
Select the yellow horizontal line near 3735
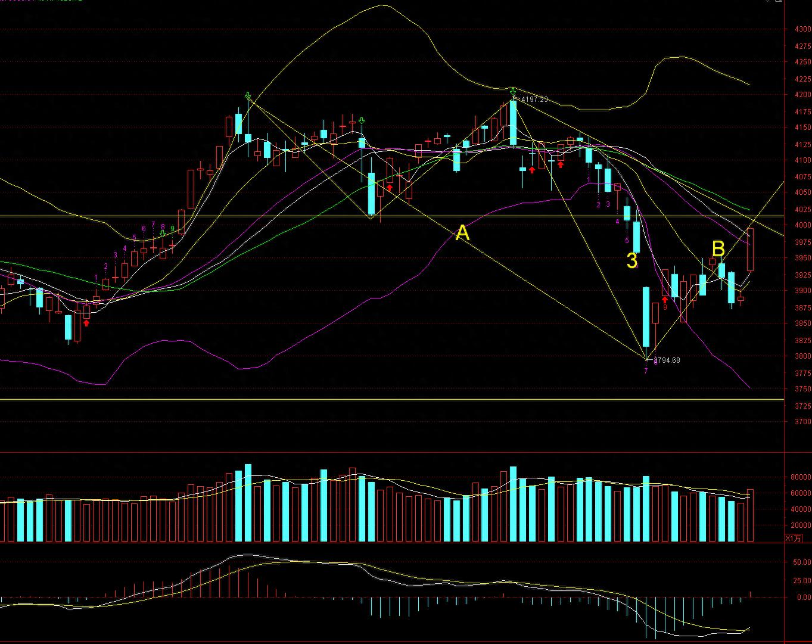click(x=392, y=400)
